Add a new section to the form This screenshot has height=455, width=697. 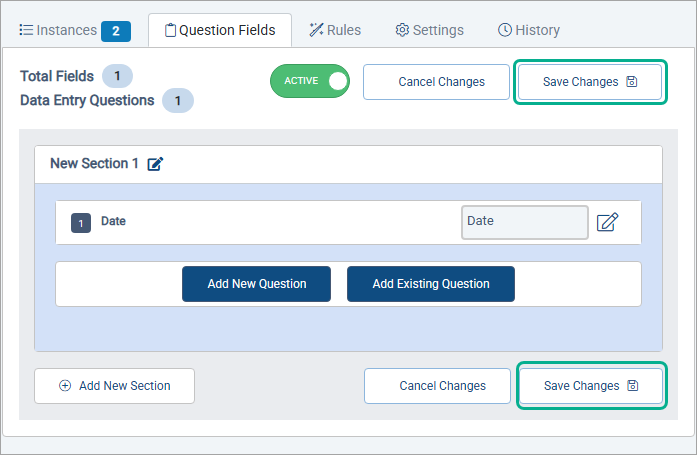click(x=114, y=386)
